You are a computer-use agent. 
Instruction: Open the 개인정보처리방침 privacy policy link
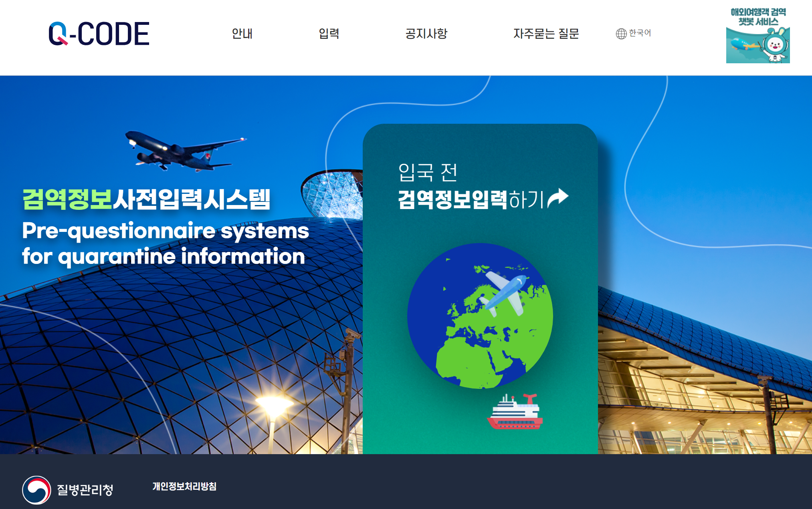[x=184, y=486]
